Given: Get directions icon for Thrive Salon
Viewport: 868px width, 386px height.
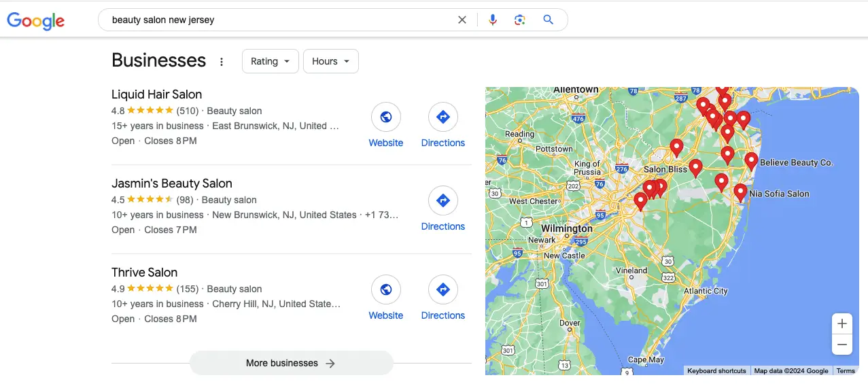Looking at the screenshot, I should (443, 289).
